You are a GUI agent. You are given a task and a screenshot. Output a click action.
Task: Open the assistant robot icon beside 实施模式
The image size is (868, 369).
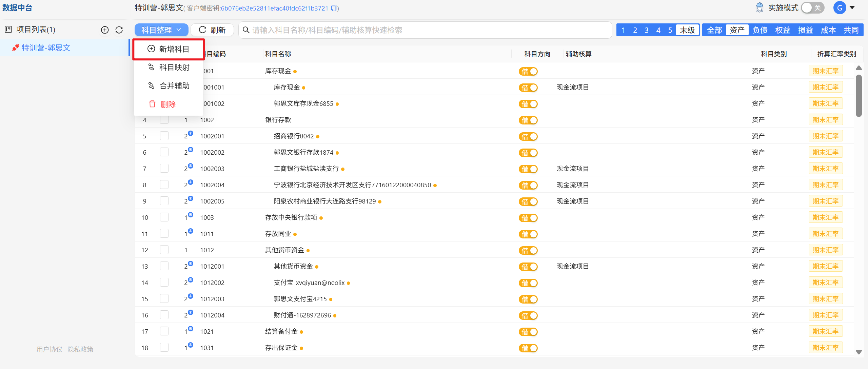point(760,8)
